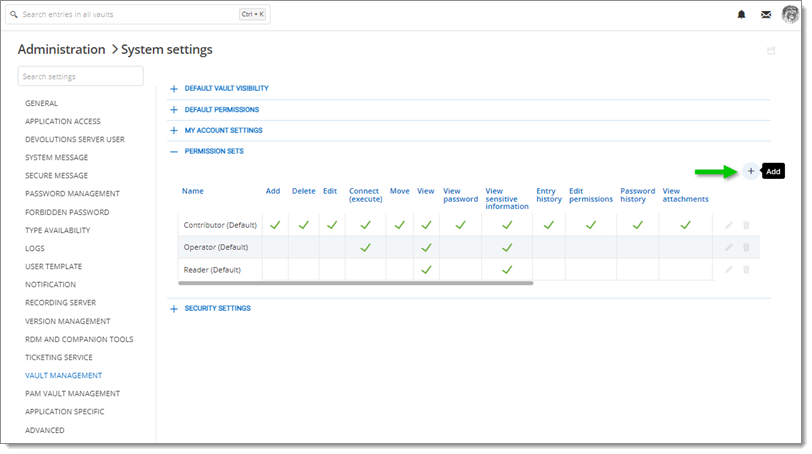Edit the Reader (Default) permission set
The width and height of the screenshot is (812, 454).
(729, 270)
